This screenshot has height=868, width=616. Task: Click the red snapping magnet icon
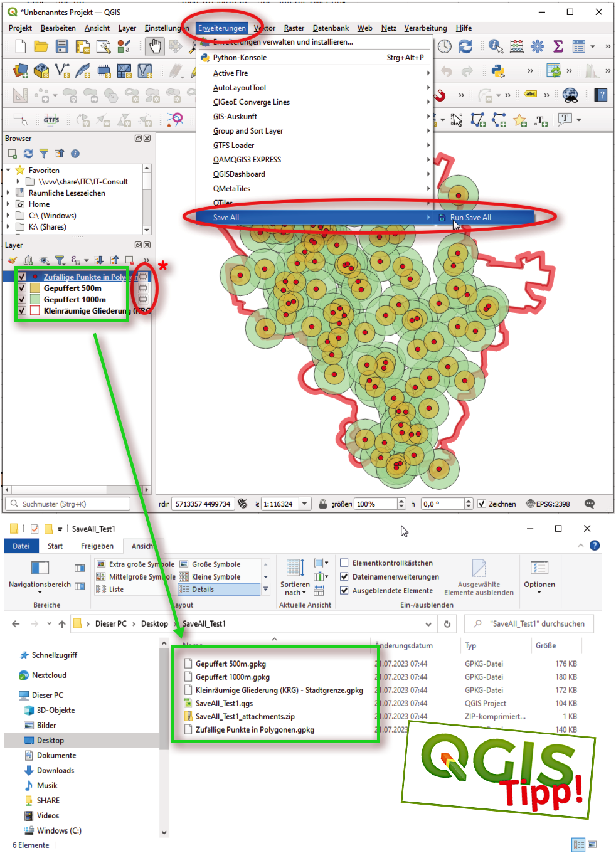439,95
